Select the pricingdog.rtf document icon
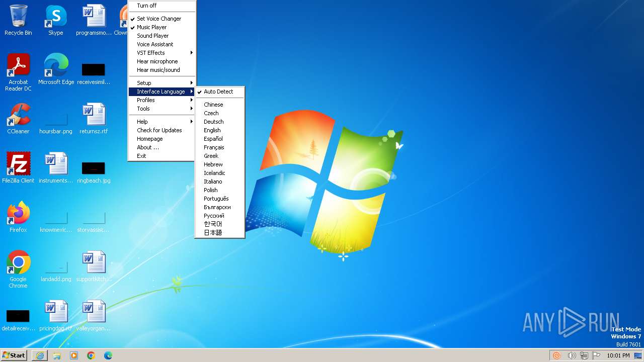This screenshot has height=362, width=644. (x=56, y=315)
